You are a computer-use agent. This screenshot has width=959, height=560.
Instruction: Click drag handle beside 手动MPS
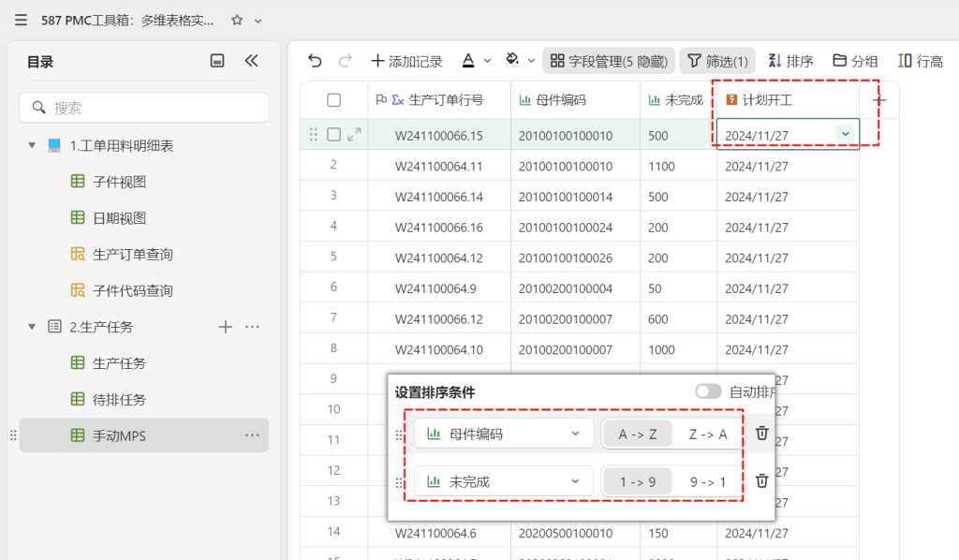tap(13, 435)
